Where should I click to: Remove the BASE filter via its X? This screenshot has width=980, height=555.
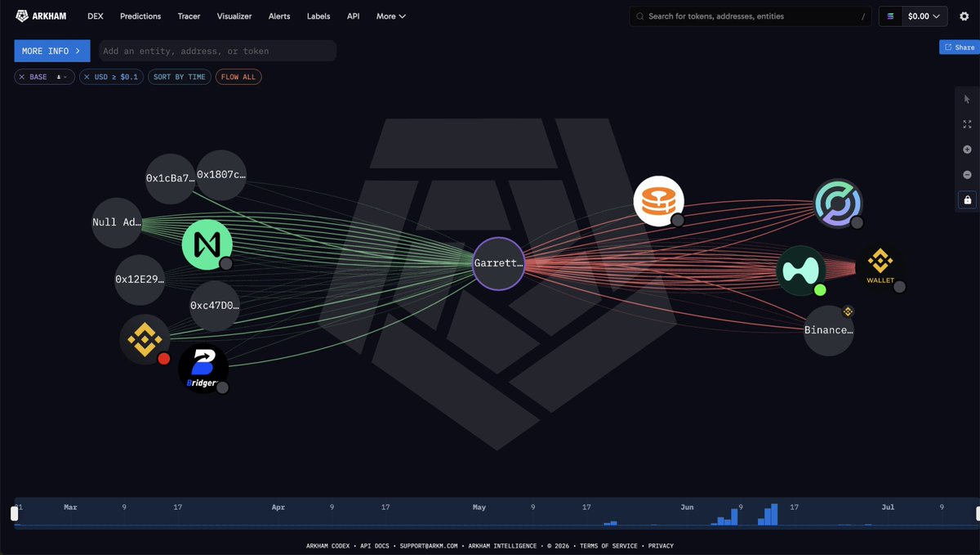tap(22, 77)
